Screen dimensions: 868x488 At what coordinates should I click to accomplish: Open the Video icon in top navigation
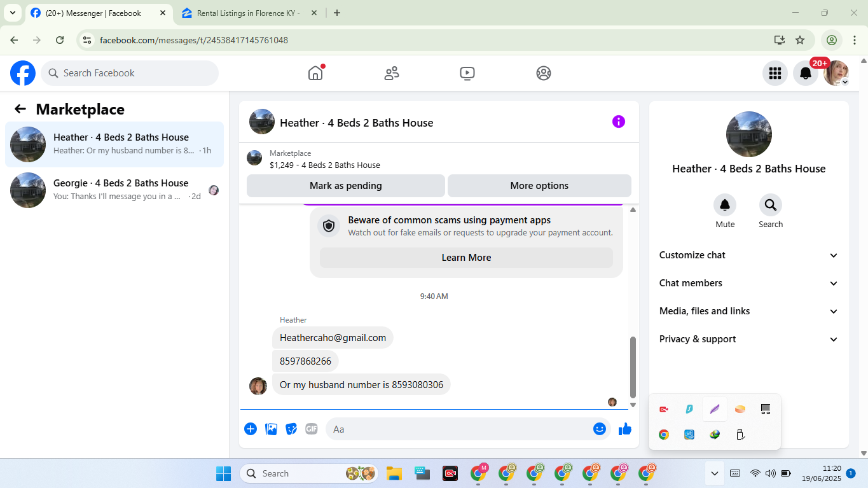pyautogui.click(x=467, y=73)
